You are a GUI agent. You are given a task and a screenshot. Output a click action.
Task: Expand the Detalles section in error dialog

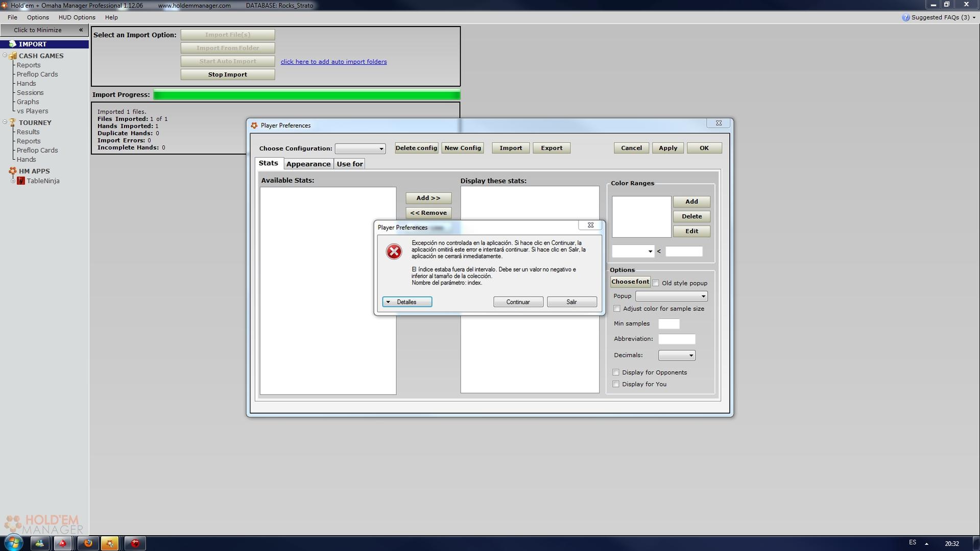coord(407,302)
